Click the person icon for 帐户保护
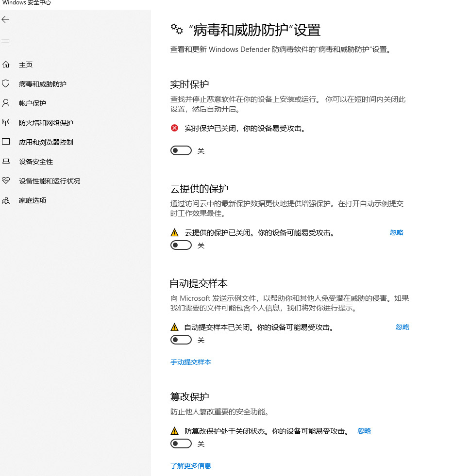 tap(6, 103)
